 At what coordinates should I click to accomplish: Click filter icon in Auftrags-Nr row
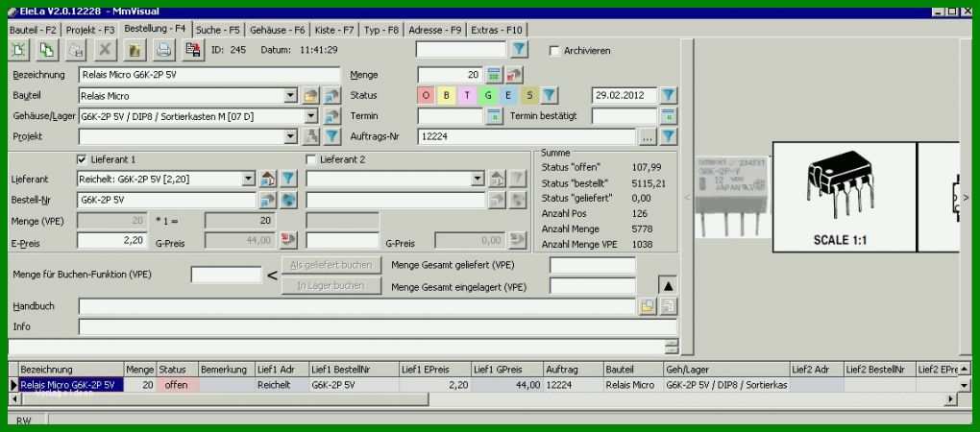(669, 136)
